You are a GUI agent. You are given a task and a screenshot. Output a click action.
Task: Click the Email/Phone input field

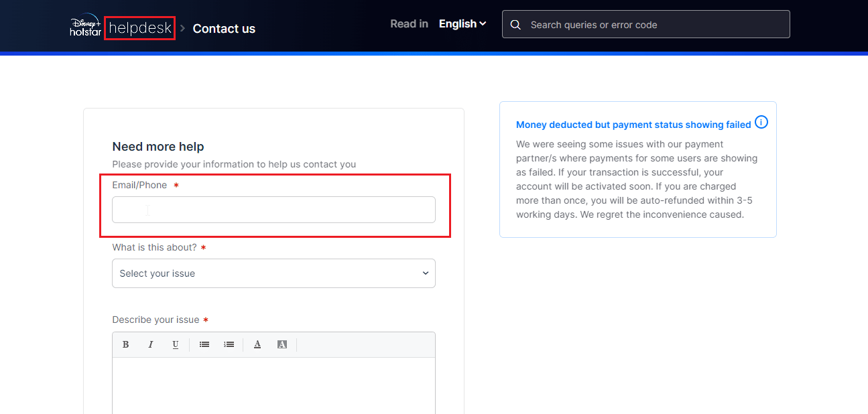[273, 210]
